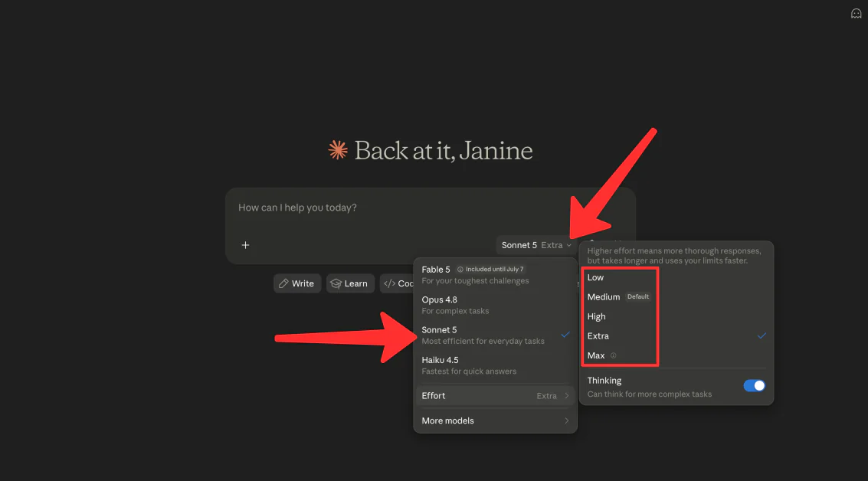Viewport: 868px width, 481px height.
Task: Click the Write suggestion button
Action: 296,283
